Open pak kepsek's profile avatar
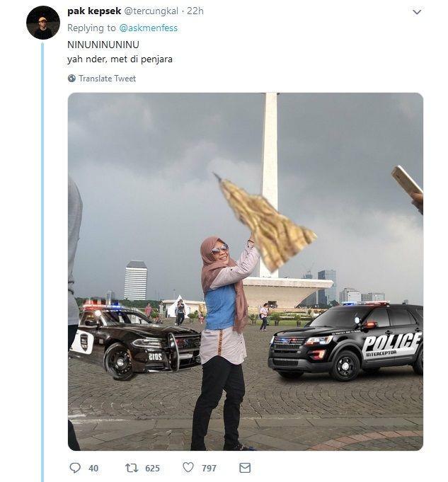448x482 pixels. pyautogui.click(x=43, y=23)
